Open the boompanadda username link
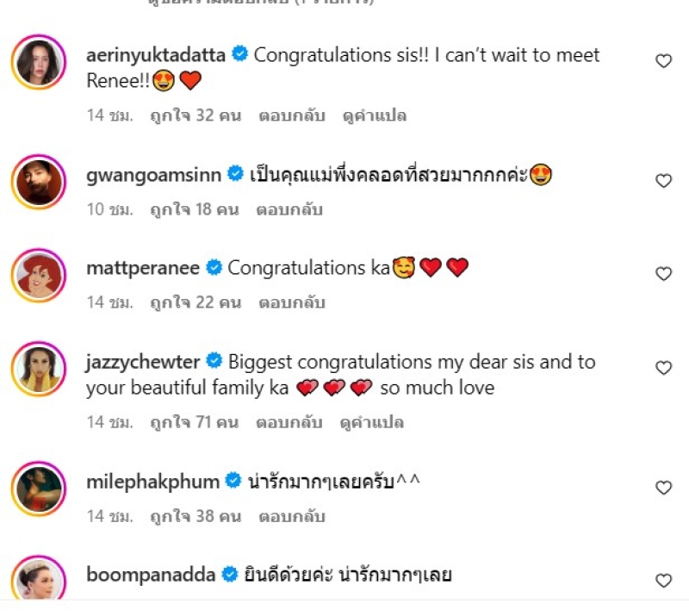689x616 pixels. tap(151, 575)
